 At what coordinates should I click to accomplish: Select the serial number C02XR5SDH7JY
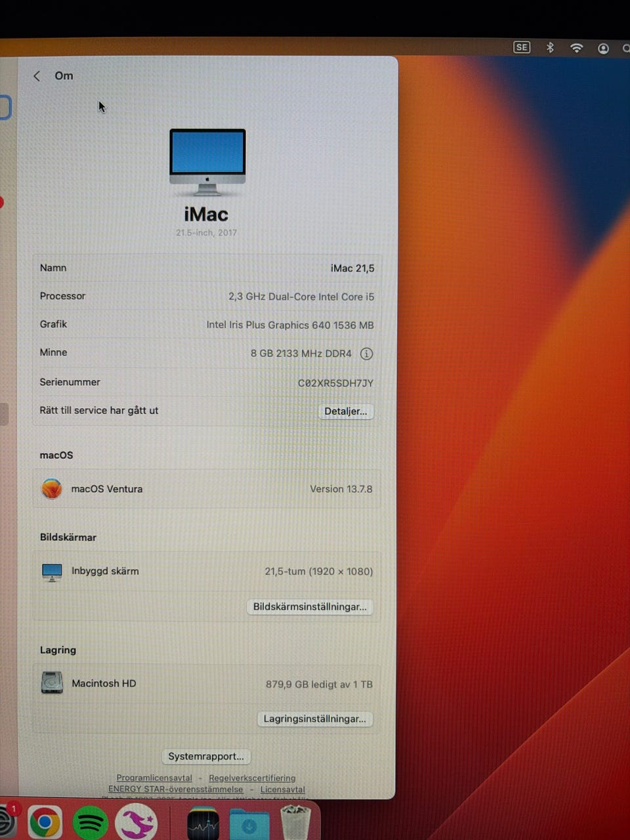point(335,383)
